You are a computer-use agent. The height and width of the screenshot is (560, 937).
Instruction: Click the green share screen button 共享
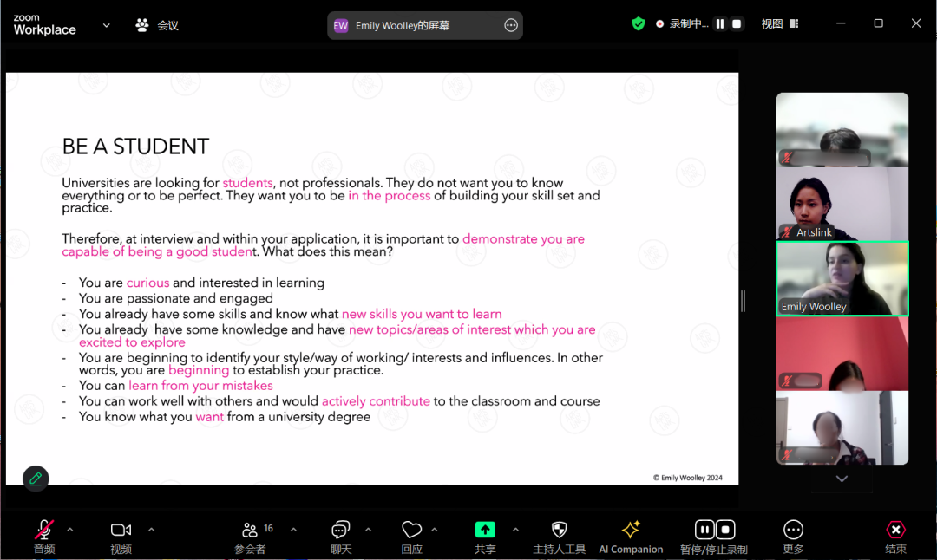point(485,530)
